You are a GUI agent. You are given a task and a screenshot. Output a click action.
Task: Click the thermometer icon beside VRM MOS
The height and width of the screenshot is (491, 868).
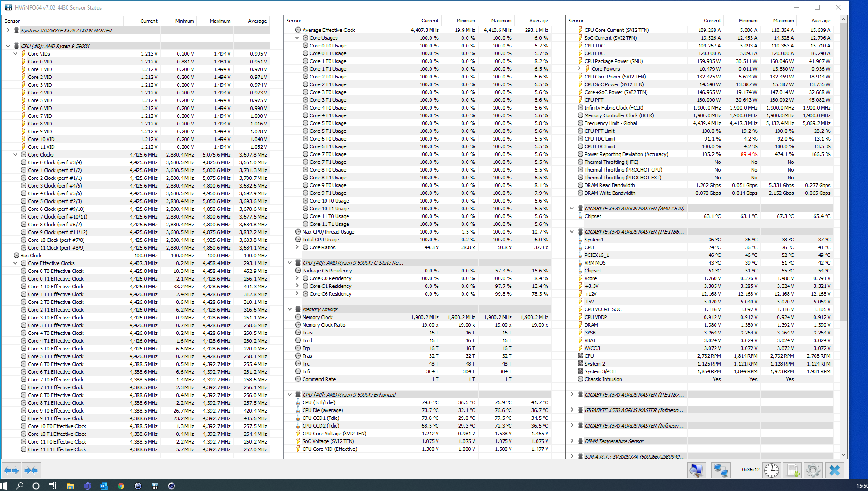click(580, 263)
